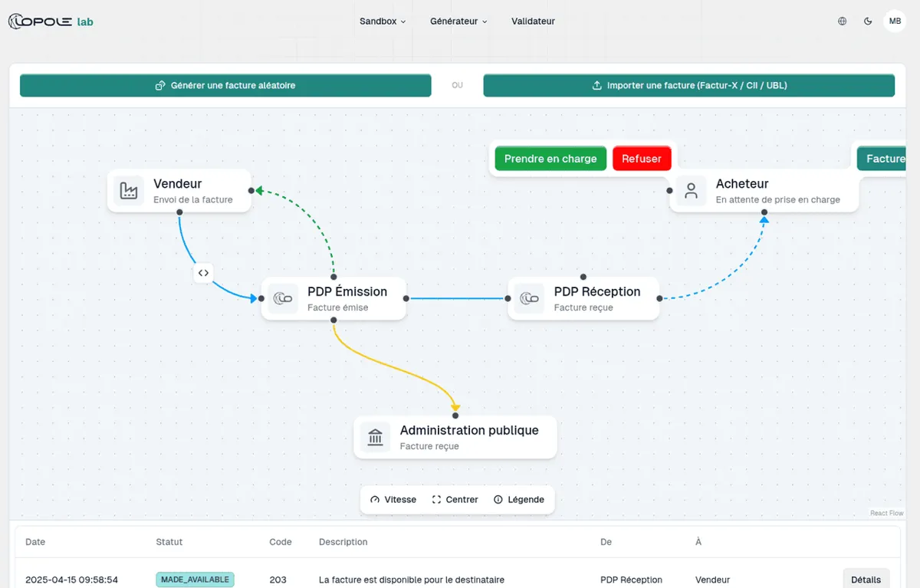
Task: Click the Facture émise subtitle
Action: (338, 308)
